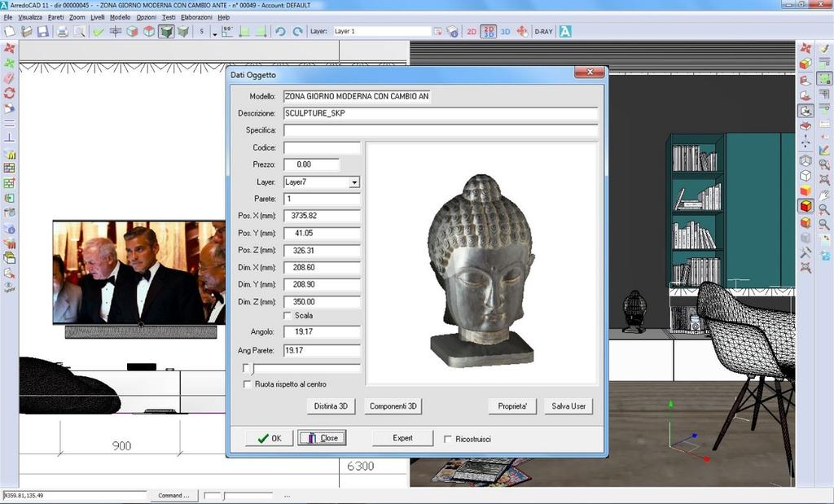This screenshot has width=834, height=504.
Task: Click the red move arrows toolbar icon
Action: (x=522, y=32)
